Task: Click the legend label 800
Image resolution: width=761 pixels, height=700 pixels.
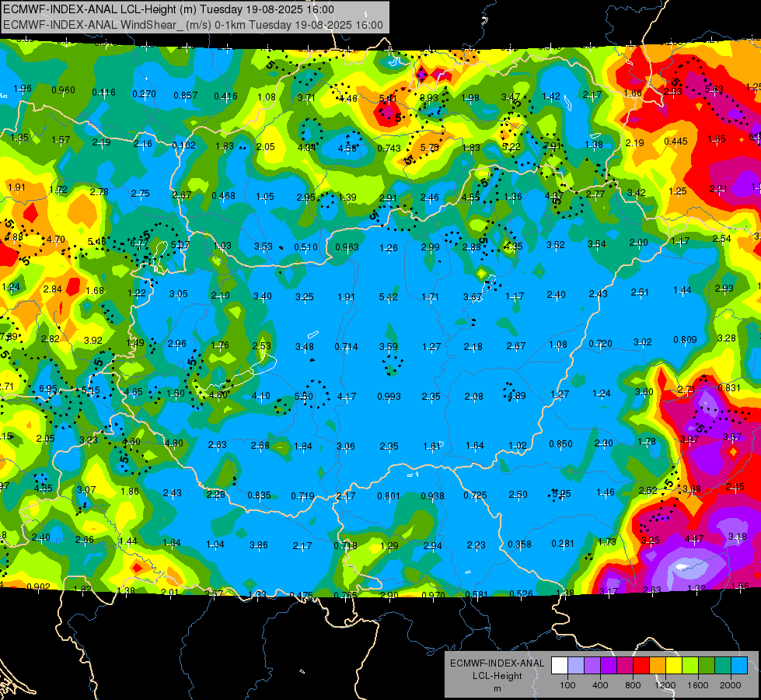Action: [633, 685]
